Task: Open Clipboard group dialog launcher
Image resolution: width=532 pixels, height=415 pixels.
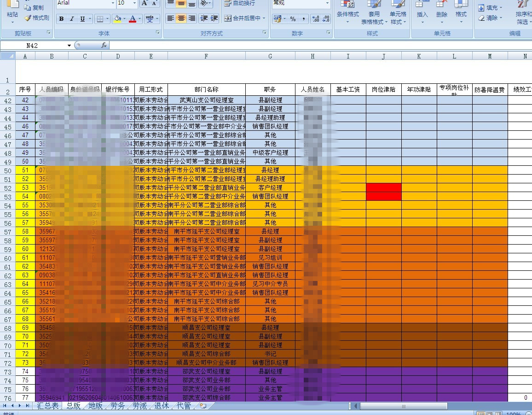Action: pos(49,33)
